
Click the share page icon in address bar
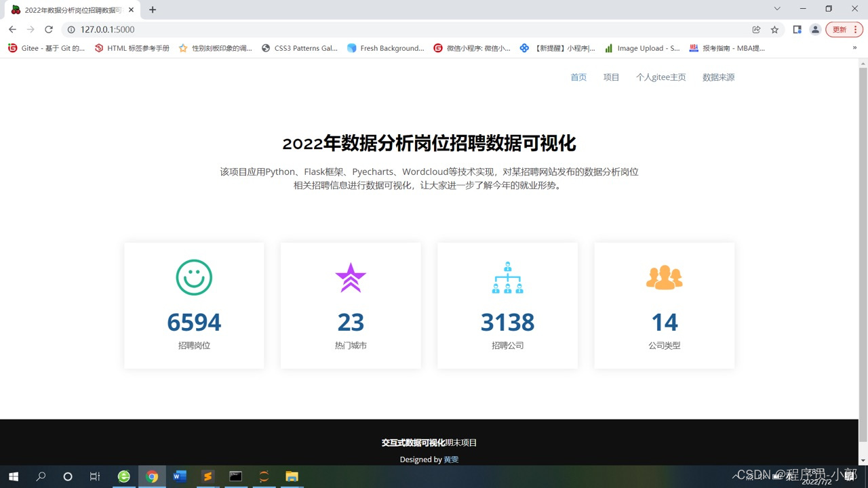point(756,30)
